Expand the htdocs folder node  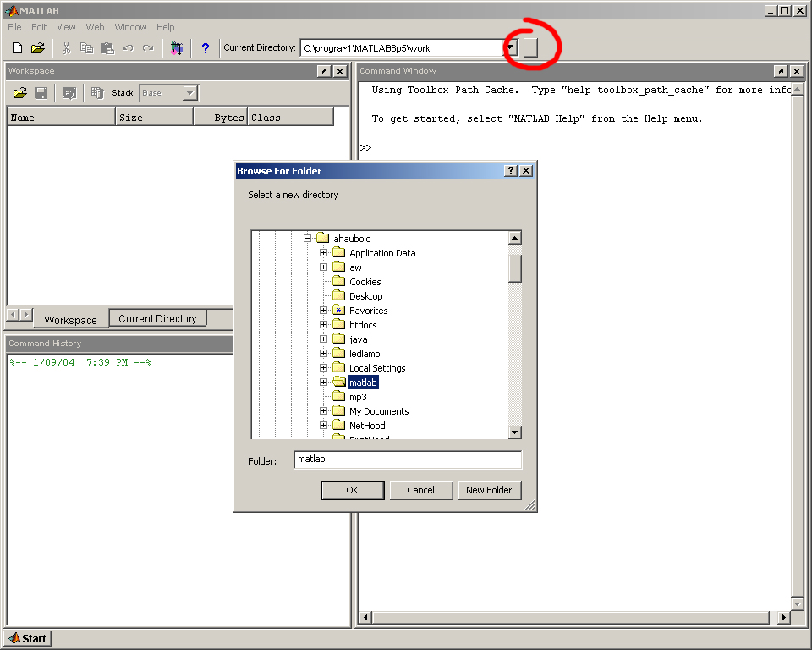(324, 325)
